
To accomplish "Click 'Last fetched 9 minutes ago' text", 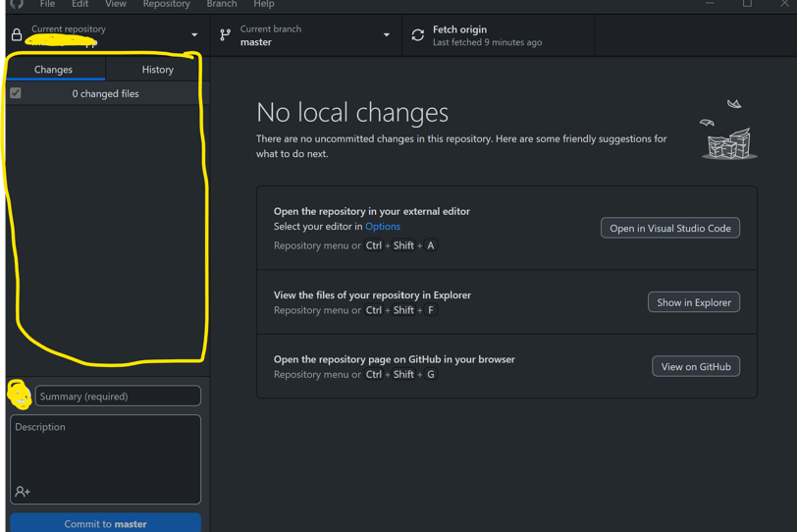I will tap(487, 42).
